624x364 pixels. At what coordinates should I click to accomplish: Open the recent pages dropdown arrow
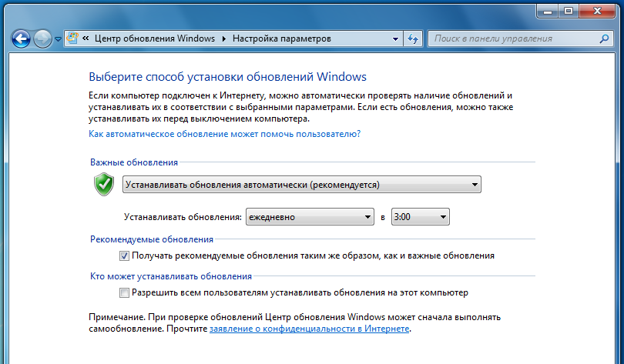click(58, 39)
